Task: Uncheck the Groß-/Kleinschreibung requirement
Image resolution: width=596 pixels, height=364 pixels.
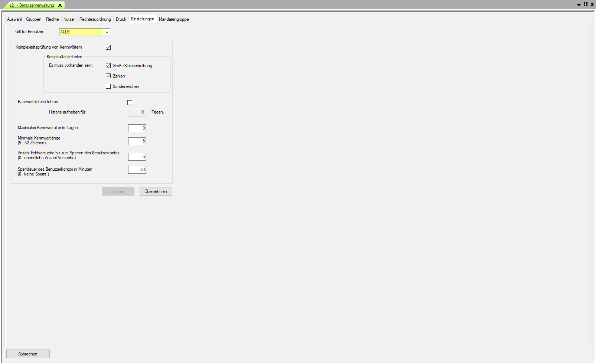Action: 108,66
